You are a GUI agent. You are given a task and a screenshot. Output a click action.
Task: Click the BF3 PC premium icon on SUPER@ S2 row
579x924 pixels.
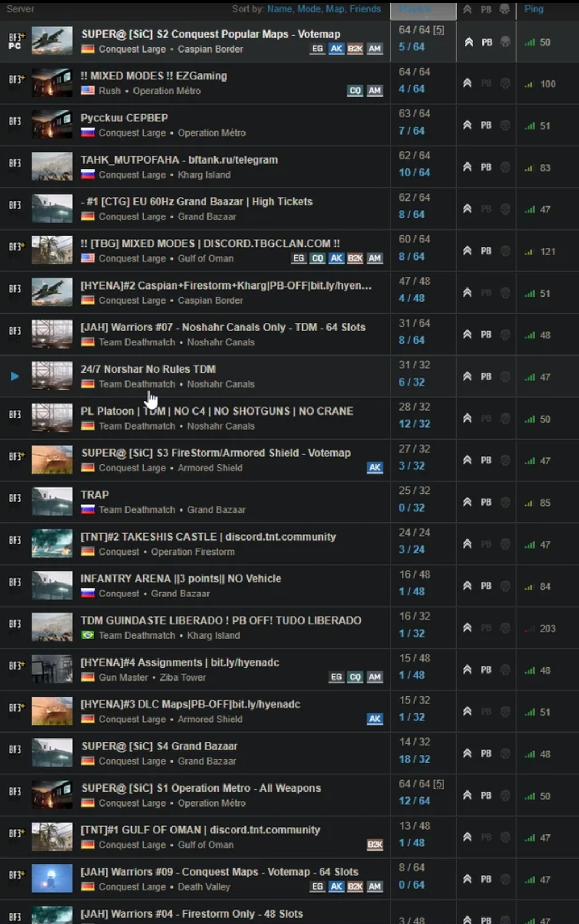tap(16, 41)
